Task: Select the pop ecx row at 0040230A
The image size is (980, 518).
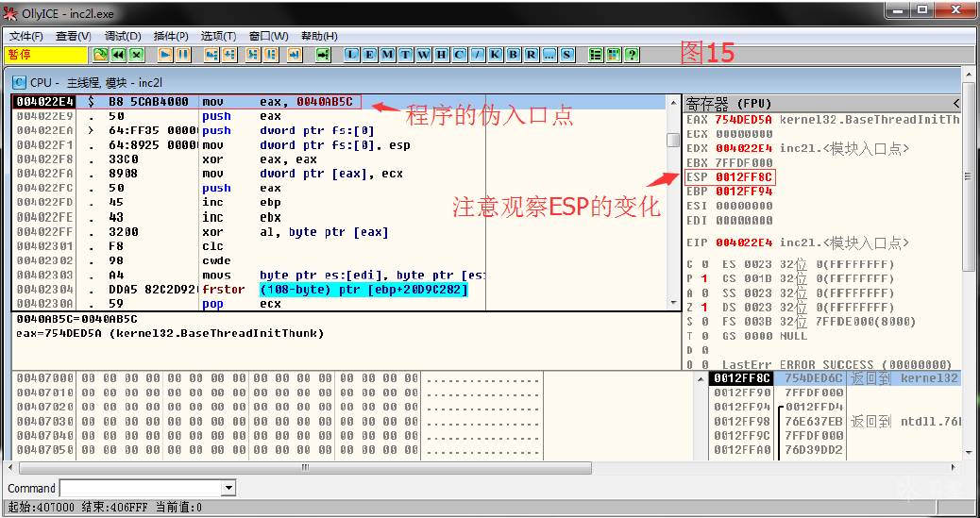Action: tap(339, 304)
